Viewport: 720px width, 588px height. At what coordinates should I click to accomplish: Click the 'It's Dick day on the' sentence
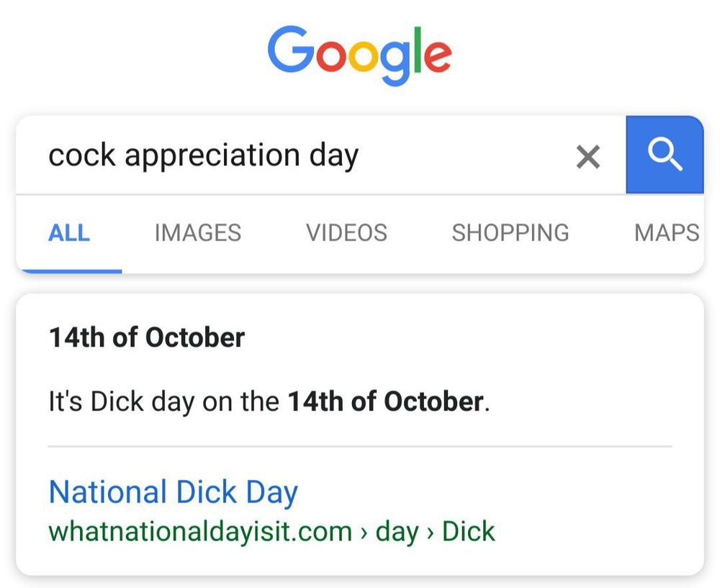click(163, 402)
